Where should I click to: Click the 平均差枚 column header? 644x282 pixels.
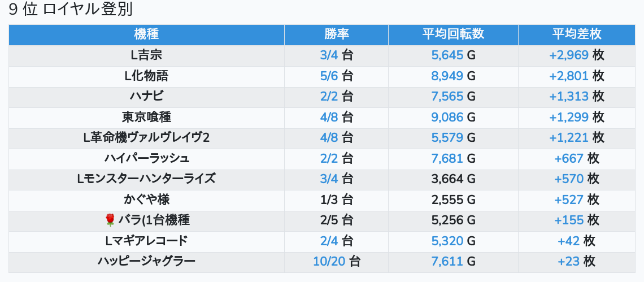pos(576,34)
